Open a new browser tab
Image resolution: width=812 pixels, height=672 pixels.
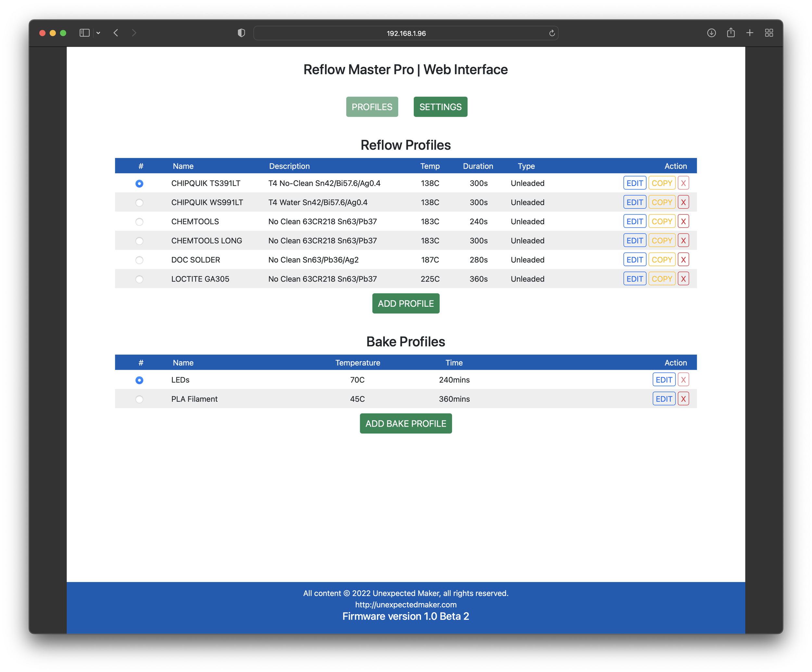point(750,33)
